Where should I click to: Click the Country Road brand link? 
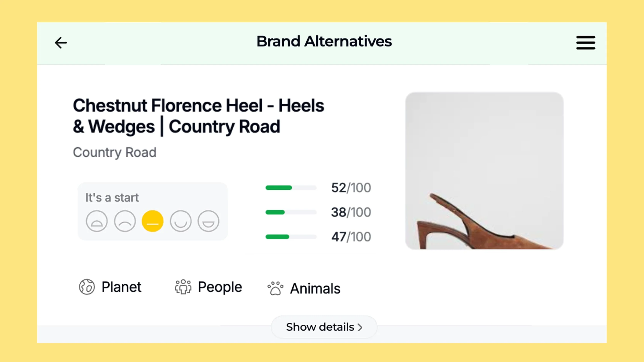114,152
